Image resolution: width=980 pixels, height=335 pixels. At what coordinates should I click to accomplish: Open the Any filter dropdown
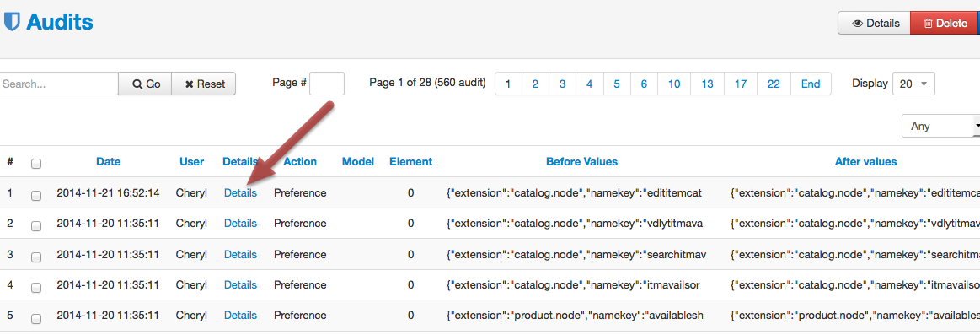940,126
